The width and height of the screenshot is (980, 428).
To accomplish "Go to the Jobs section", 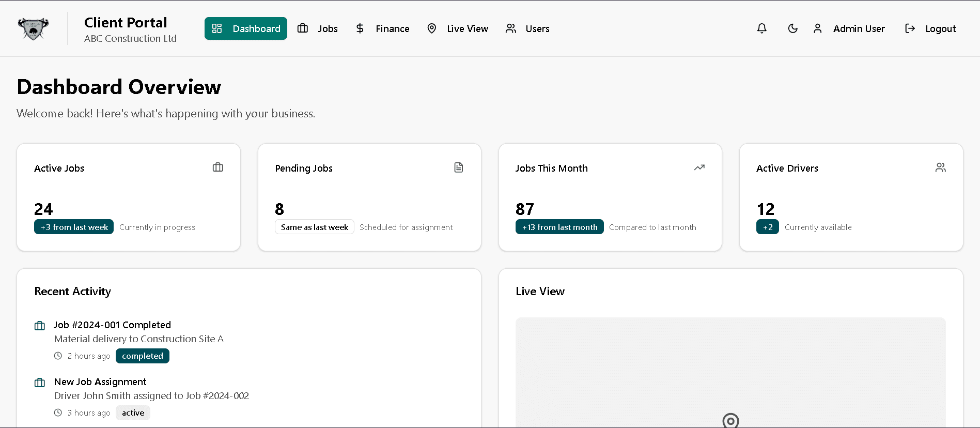I will coord(318,28).
